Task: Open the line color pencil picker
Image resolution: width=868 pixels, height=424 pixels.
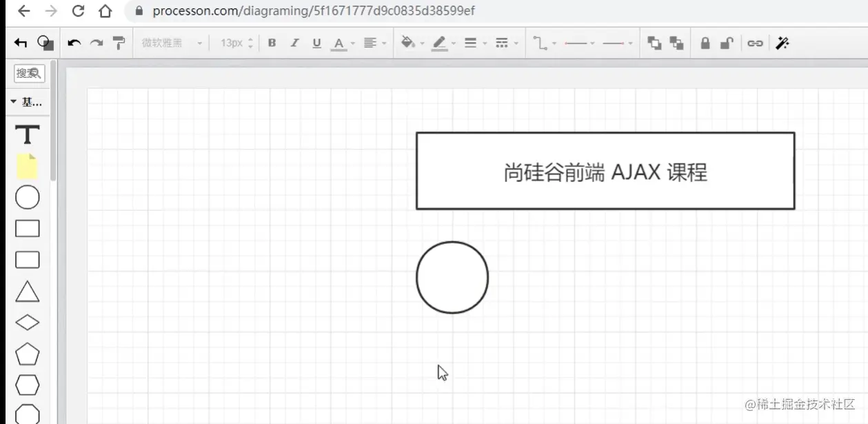Action: pyautogui.click(x=444, y=43)
